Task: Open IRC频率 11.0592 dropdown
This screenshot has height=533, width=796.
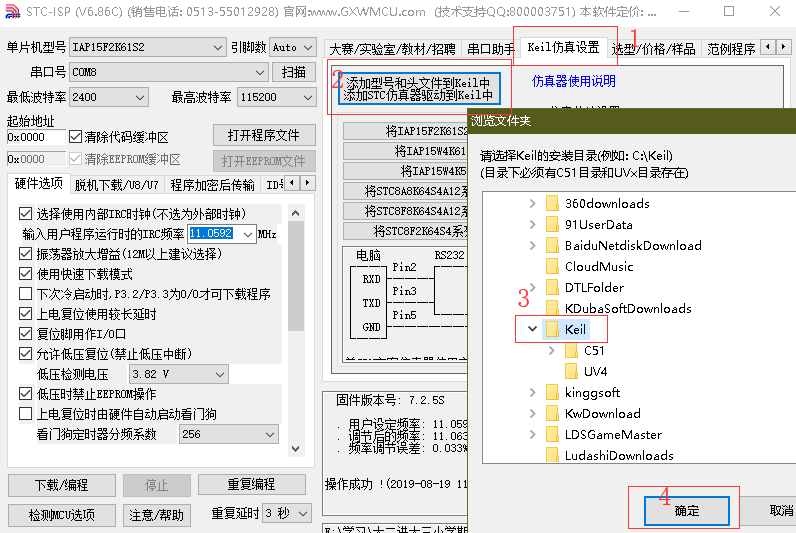Action: [221, 234]
